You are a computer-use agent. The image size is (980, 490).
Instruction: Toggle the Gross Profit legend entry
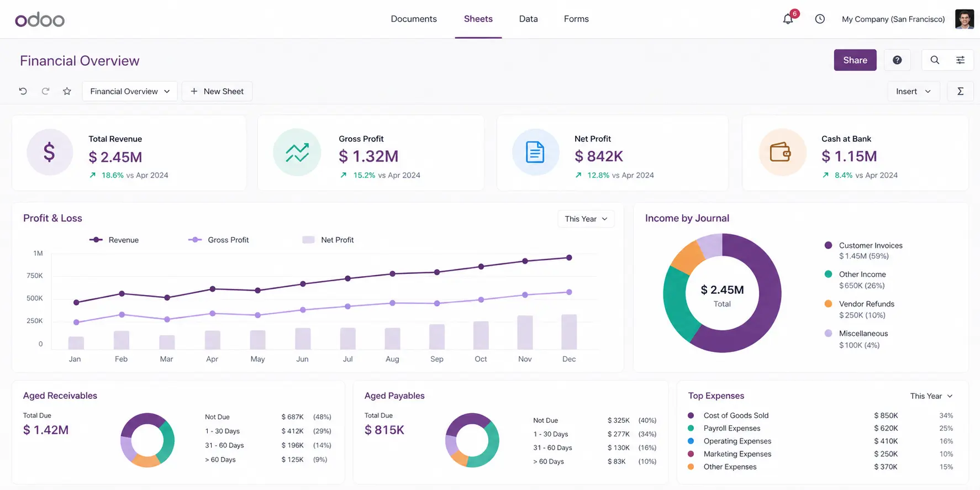pos(219,240)
